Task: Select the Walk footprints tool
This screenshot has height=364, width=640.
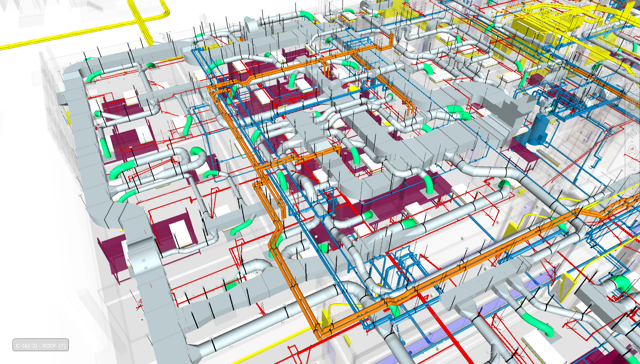Action: pyautogui.click(x=632, y=165)
